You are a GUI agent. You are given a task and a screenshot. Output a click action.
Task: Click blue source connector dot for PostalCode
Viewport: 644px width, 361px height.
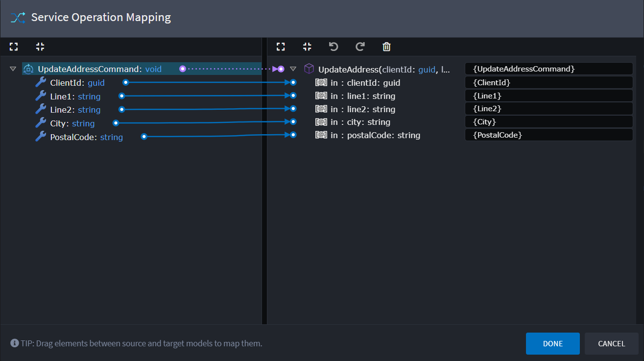[x=144, y=137]
